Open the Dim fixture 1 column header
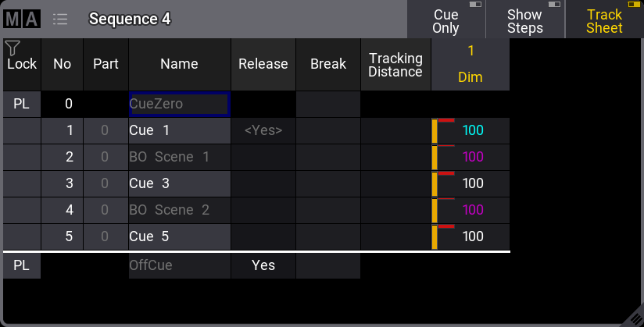Viewport: 644px width, 327px height. pos(470,64)
